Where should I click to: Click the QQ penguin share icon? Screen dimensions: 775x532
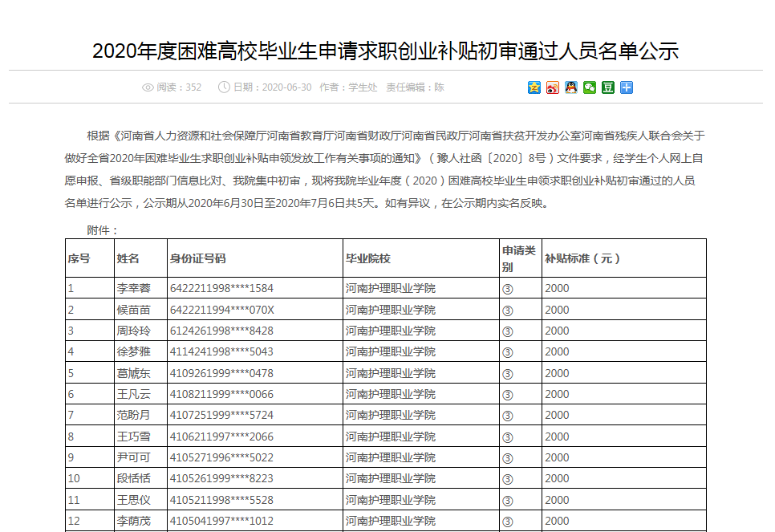[571, 87]
